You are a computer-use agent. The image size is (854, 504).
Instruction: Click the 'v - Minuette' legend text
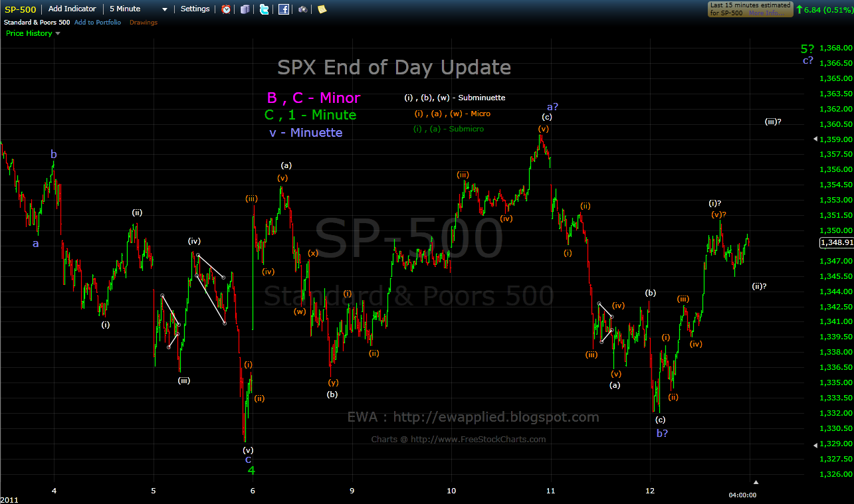(x=306, y=133)
